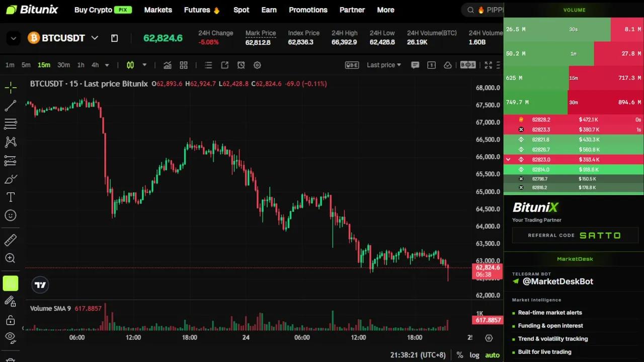Select the XABCD pattern tool

click(11, 142)
